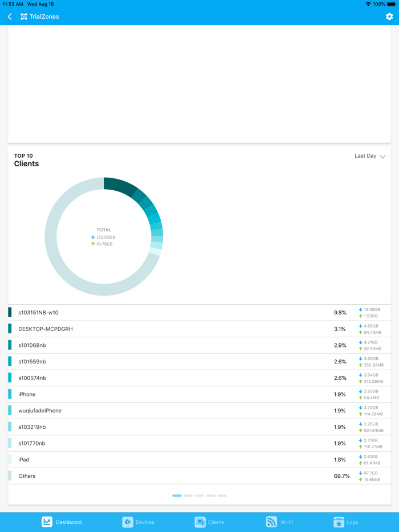Tap the back arrow icon
The image size is (399, 532).
[x=10, y=17]
